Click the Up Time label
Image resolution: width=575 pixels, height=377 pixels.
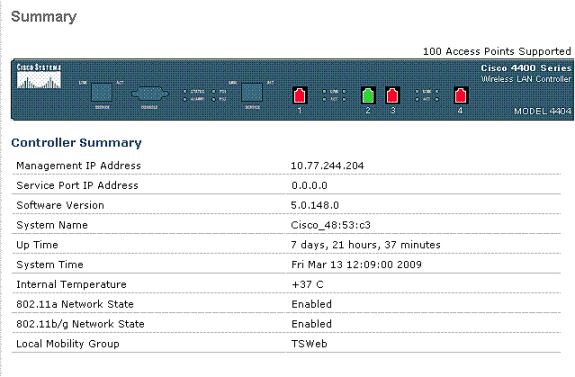37,245
